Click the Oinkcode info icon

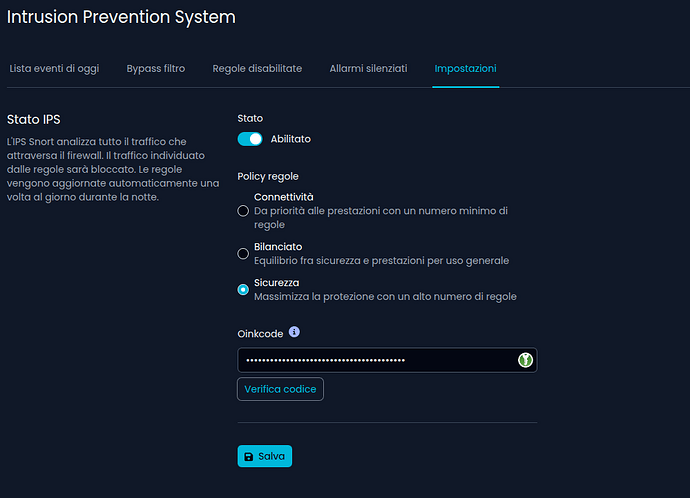pyautogui.click(x=294, y=332)
